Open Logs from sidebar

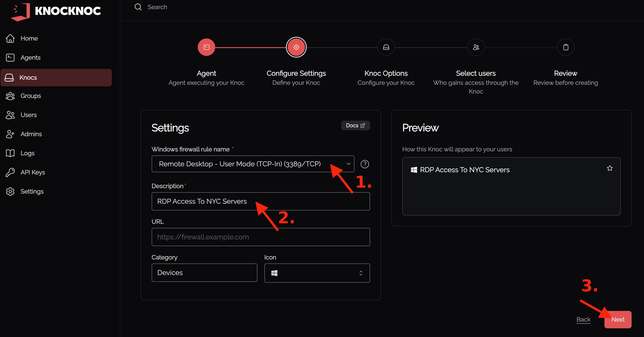[27, 153]
